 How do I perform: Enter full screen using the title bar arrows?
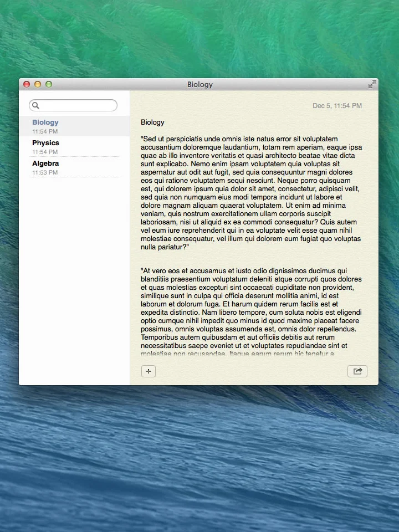372,84
